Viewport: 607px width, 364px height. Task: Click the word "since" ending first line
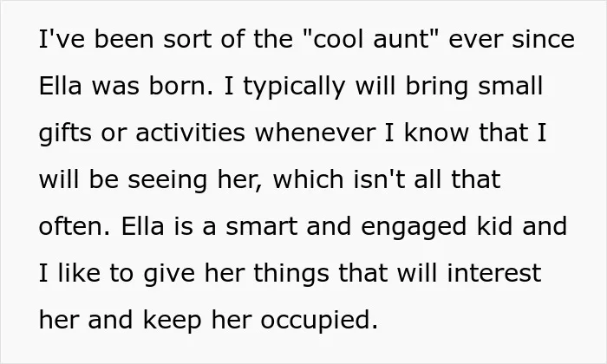coord(543,39)
